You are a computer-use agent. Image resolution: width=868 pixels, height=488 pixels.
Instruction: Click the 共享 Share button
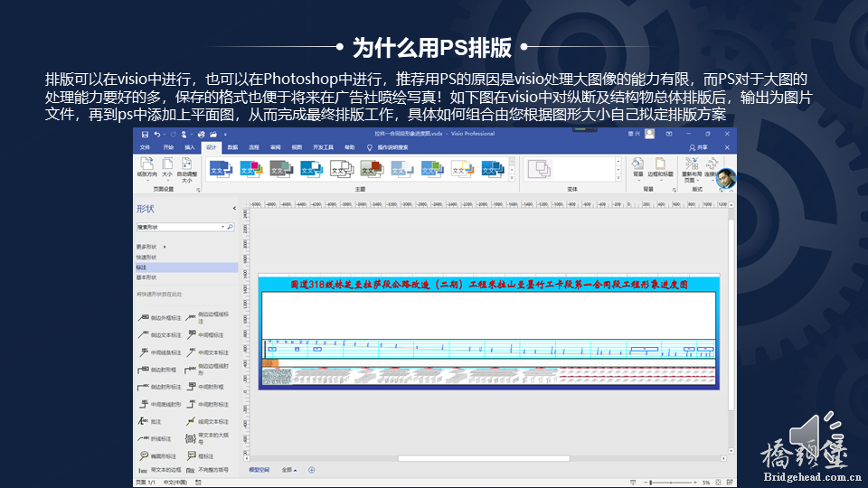(698, 147)
